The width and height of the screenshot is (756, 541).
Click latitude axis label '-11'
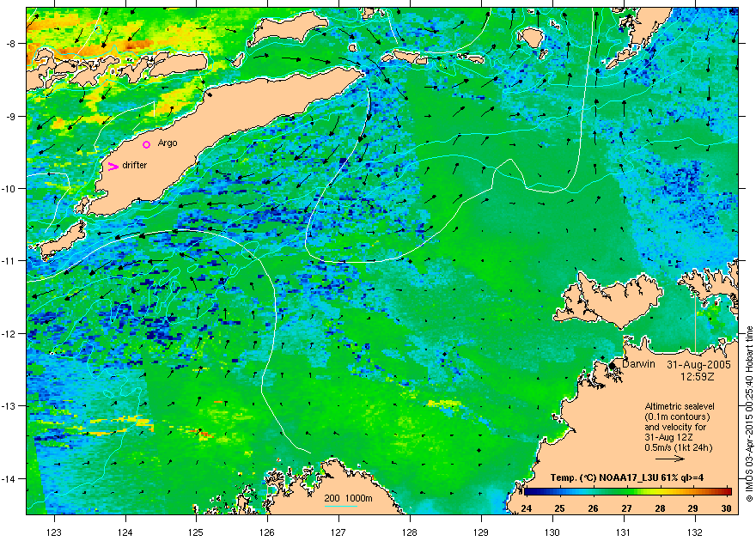pos(9,261)
